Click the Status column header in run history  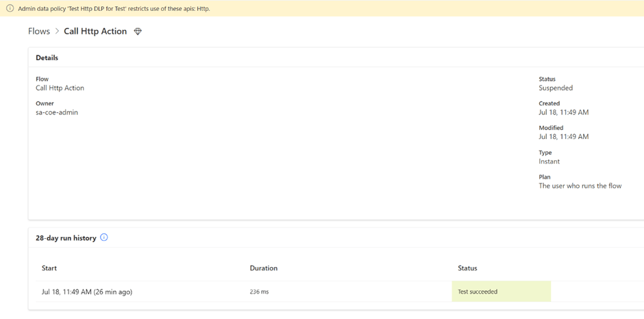point(467,268)
